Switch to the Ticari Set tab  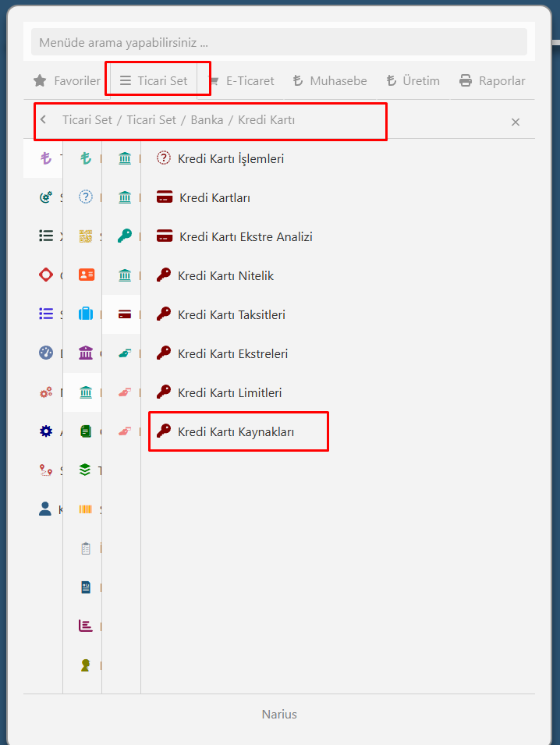154,81
